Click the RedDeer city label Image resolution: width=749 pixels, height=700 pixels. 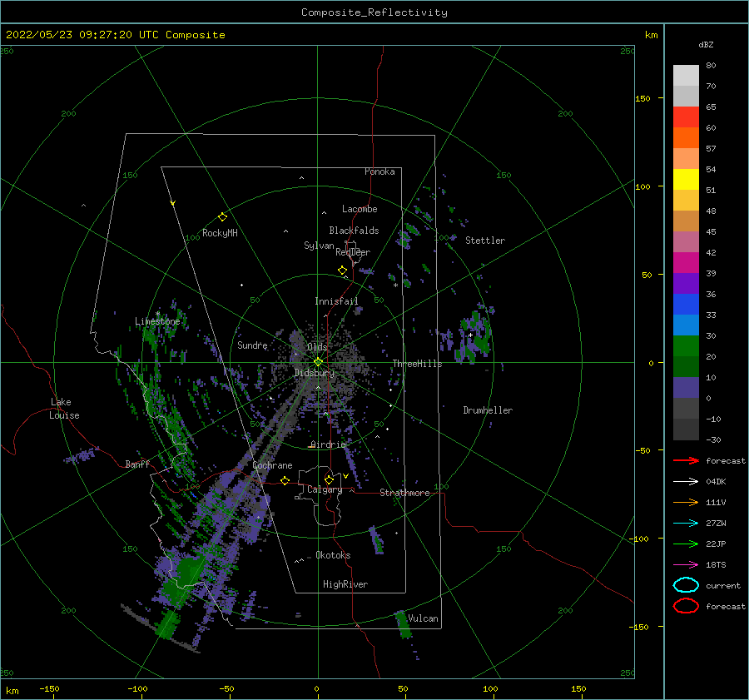[353, 252]
